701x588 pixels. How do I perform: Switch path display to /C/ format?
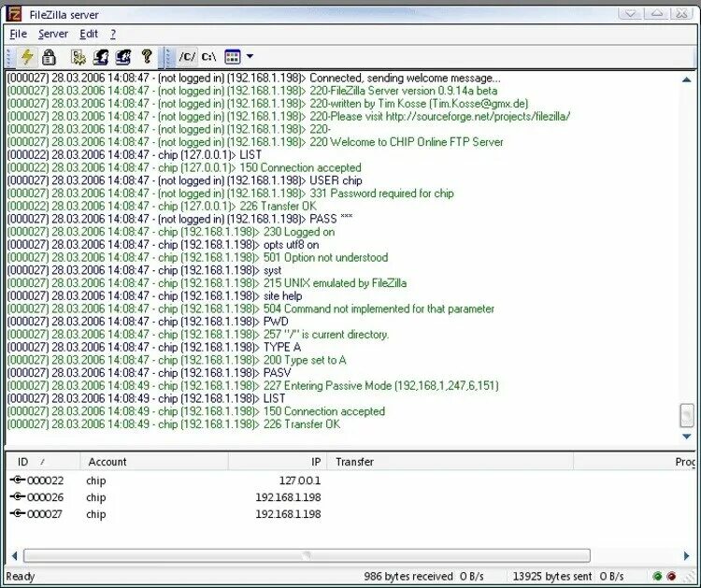187,57
